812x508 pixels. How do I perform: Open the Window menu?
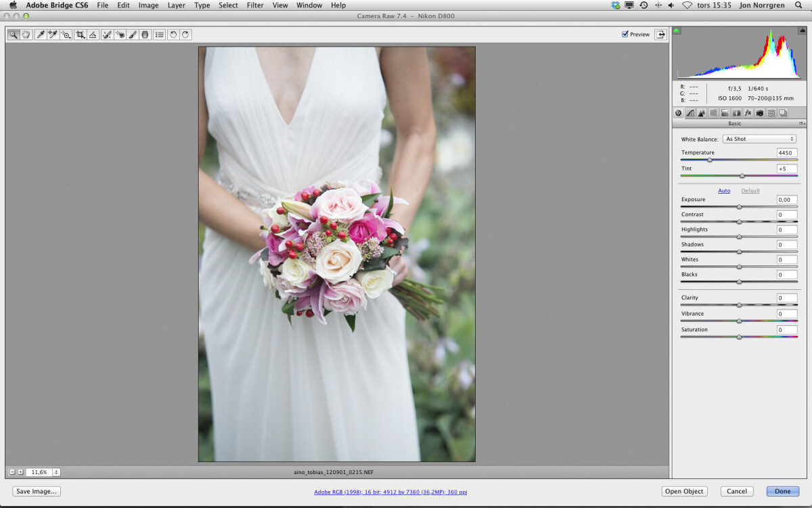309,5
